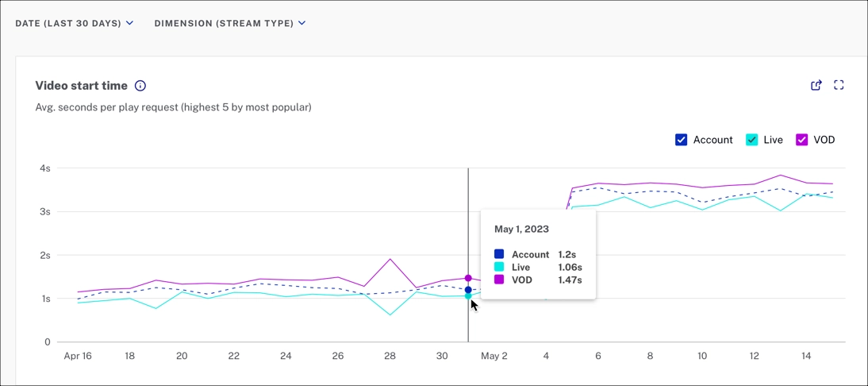This screenshot has height=386, width=868.
Task: Click the dark blue Account data point marker
Action: pyautogui.click(x=468, y=290)
